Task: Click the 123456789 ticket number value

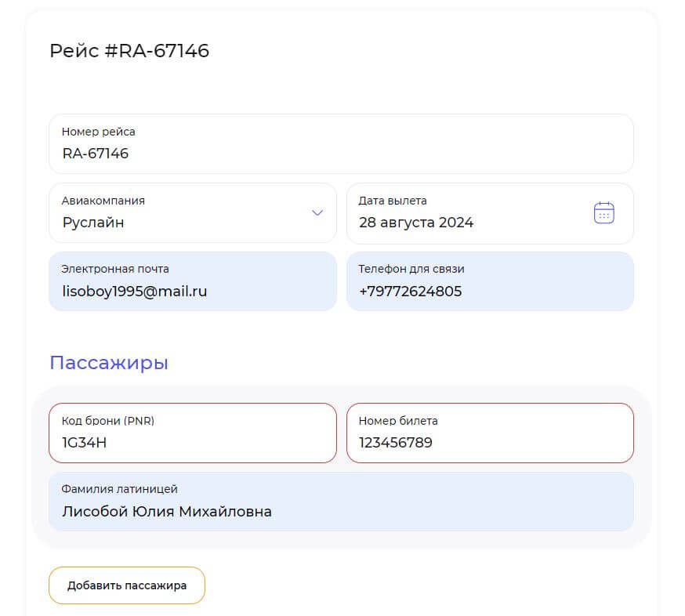Action: tap(395, 443)
